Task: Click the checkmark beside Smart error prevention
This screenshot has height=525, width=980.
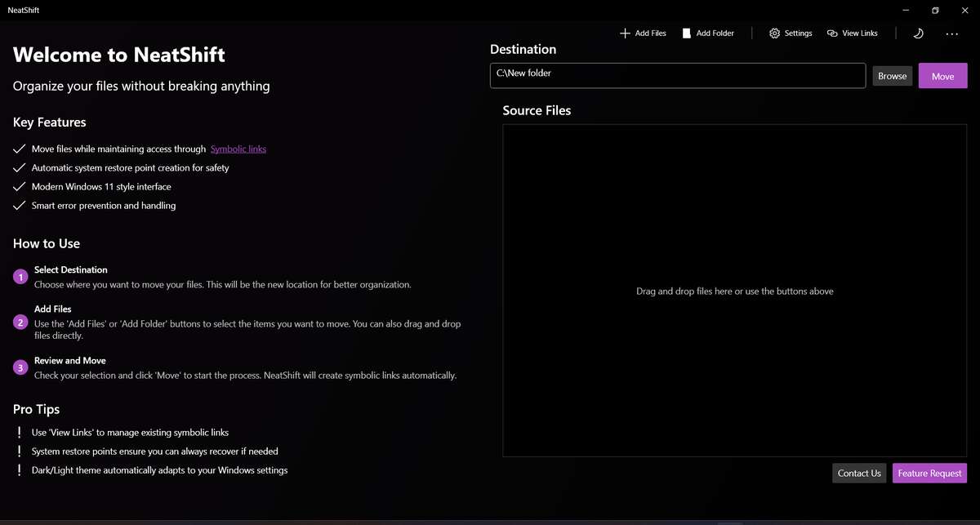Action: point(20,206)
